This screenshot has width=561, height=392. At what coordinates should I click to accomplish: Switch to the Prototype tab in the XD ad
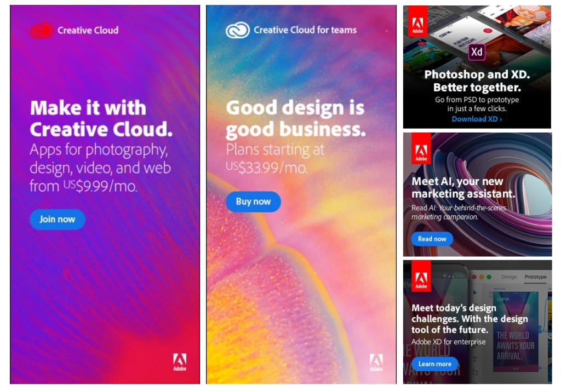click(x=535, y=277)
